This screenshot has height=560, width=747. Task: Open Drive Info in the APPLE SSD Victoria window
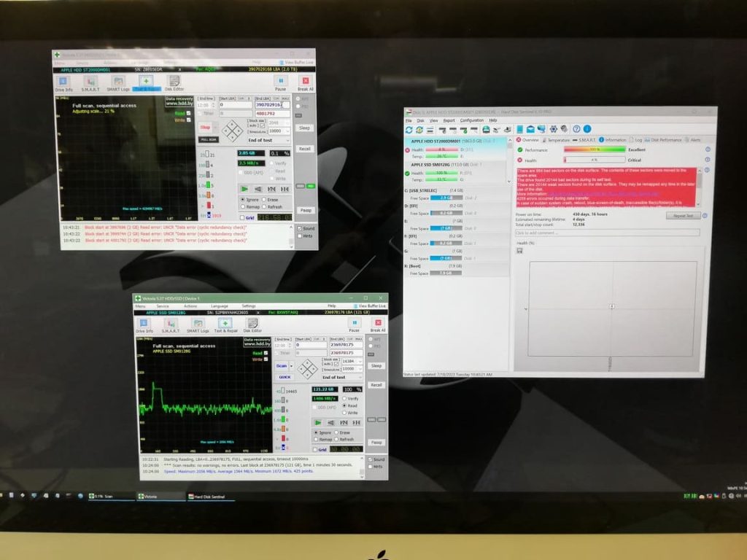tap(144, 326)
